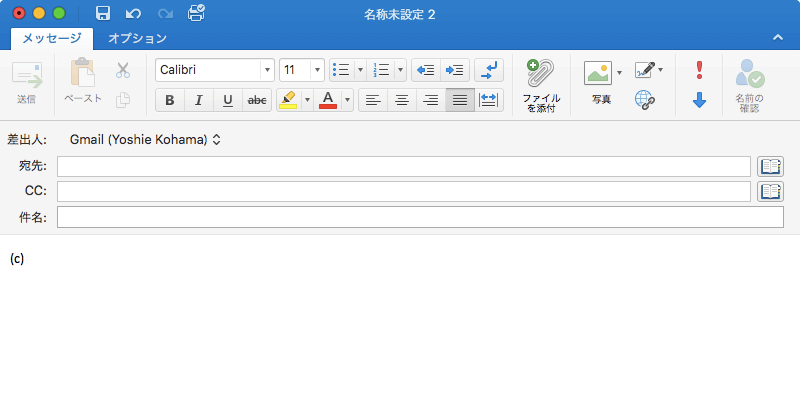The height and width of the screenshot is (400, 800).
Task: Click the message body text (c)
Action: (x=17, y=259)
